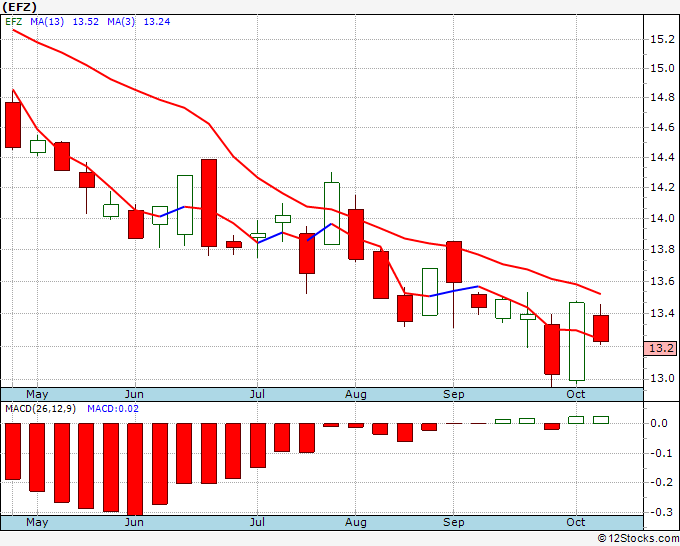Click the MA(3) legend label
This screenshot has width=680, height=546.
coord(121,22)
